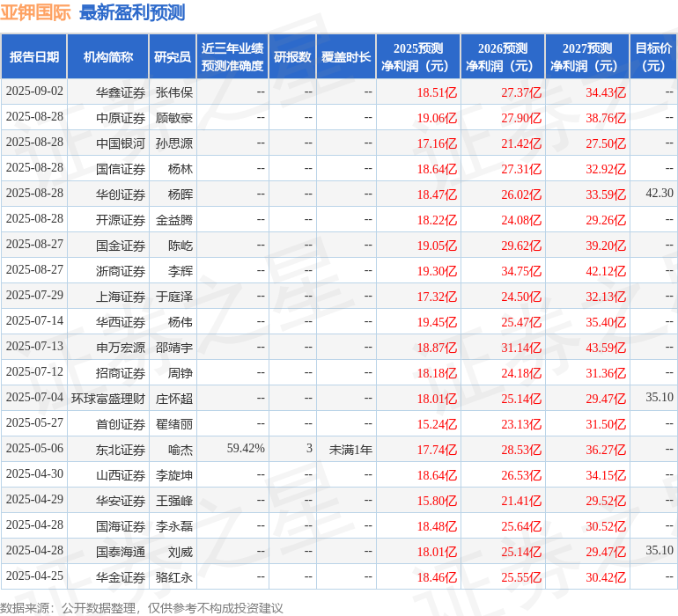
Task: Click the 研究员 column header
Action: pos(173,56)
